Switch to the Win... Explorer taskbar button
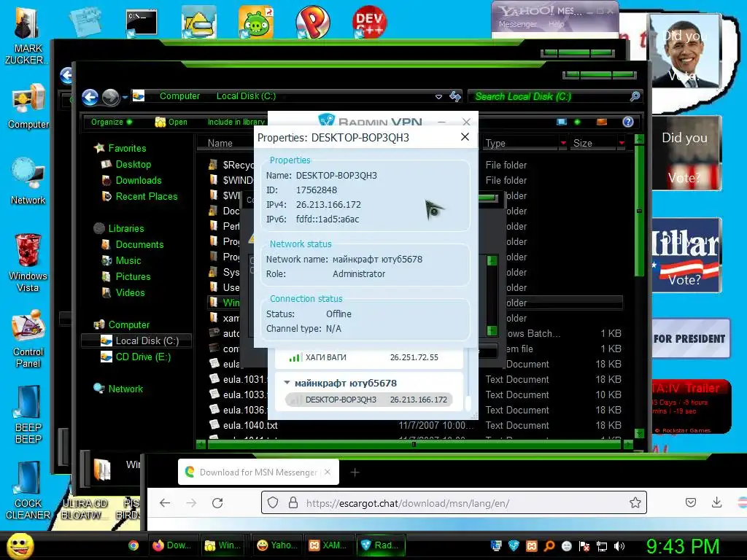 [x=223, y=545]
